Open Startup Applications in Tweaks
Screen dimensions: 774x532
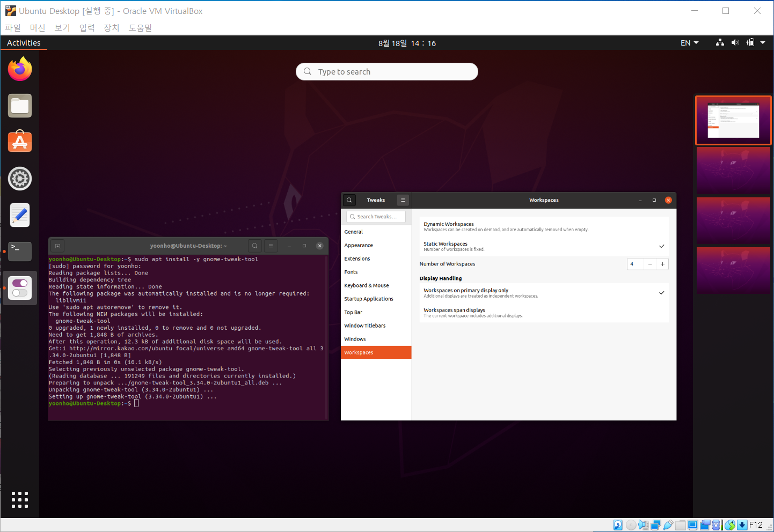point(376,299)
